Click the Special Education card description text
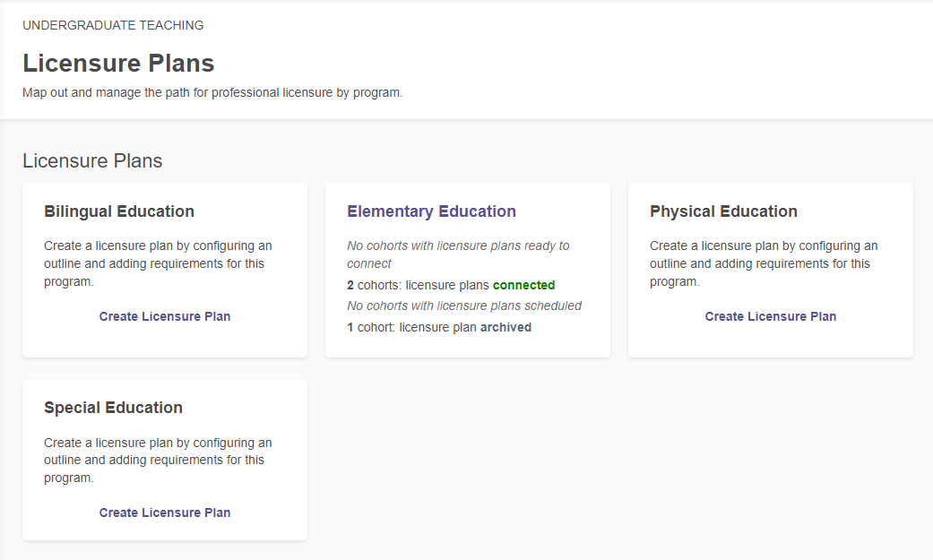Viewport: 933px width, 560px height. click(x=158, y=460)
